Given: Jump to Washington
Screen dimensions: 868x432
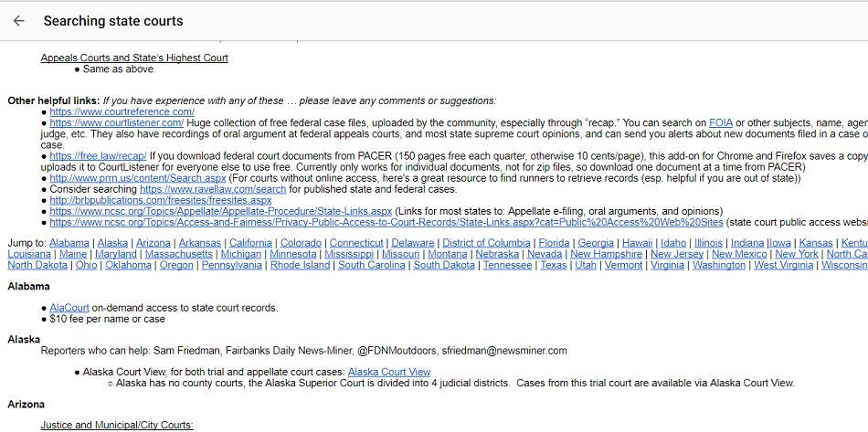Looking at the screenshot, I should click(719, 265).
